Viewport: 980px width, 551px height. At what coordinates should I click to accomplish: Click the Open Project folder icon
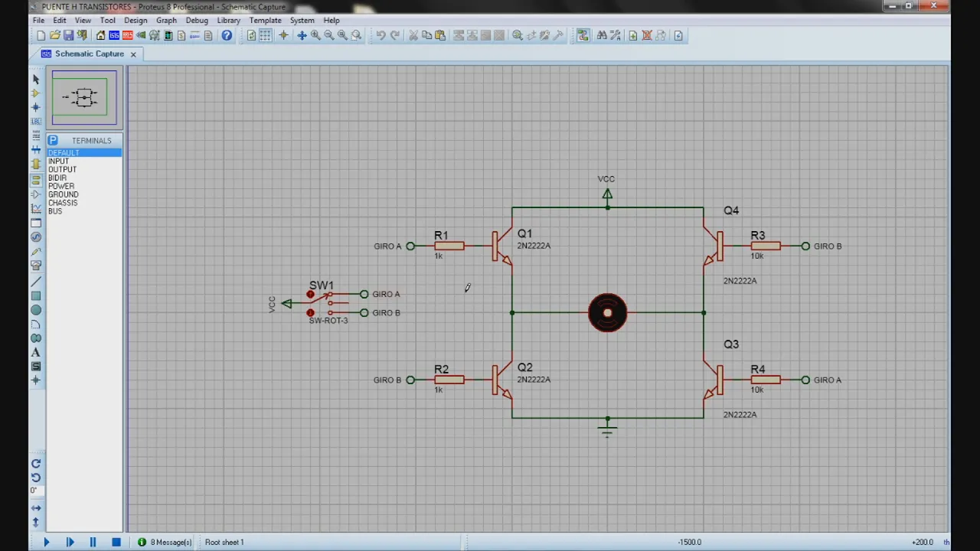[x=55, y=35]
